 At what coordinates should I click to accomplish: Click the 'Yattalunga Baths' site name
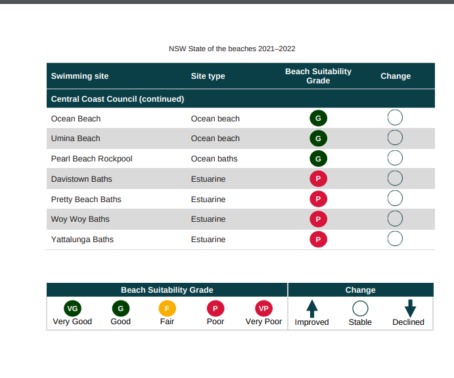click(82, 239)
